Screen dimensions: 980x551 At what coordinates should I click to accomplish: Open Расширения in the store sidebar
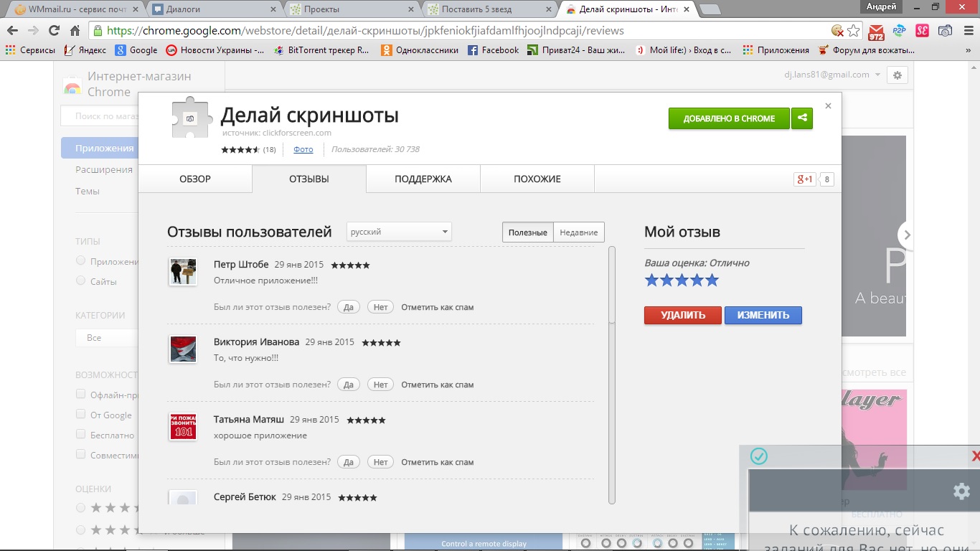tap(104, 169)
